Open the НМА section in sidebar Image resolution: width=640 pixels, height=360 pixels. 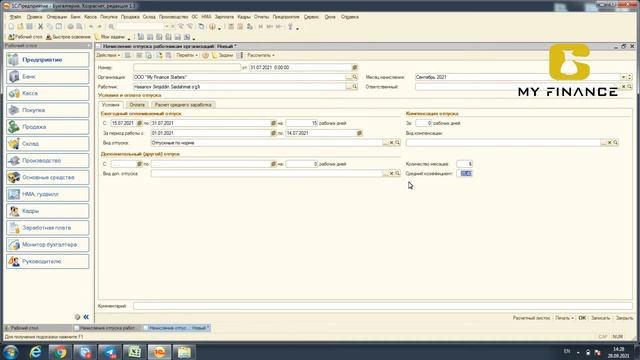(48, 194)
